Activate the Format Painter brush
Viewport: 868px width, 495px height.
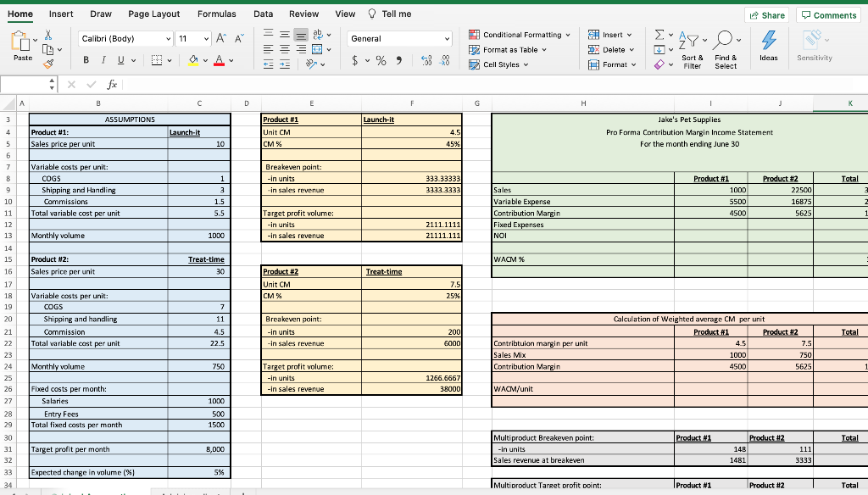48,64
